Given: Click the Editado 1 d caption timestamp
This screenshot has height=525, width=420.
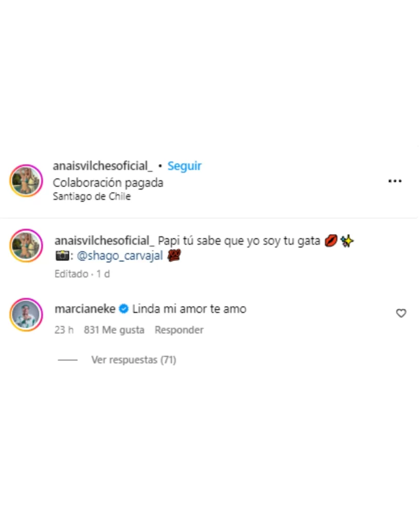Looking at the screenshot, I should pyautogui.click(x=82, y=274).
